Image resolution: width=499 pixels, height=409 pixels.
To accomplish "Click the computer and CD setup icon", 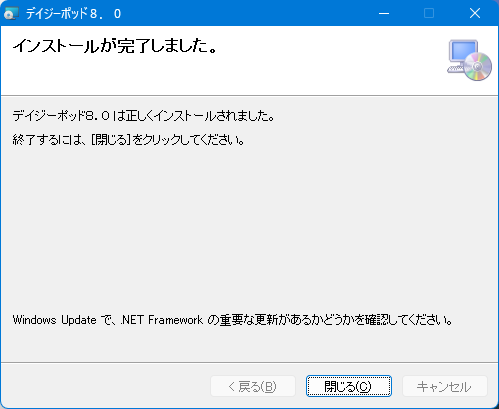I will 469,60.
